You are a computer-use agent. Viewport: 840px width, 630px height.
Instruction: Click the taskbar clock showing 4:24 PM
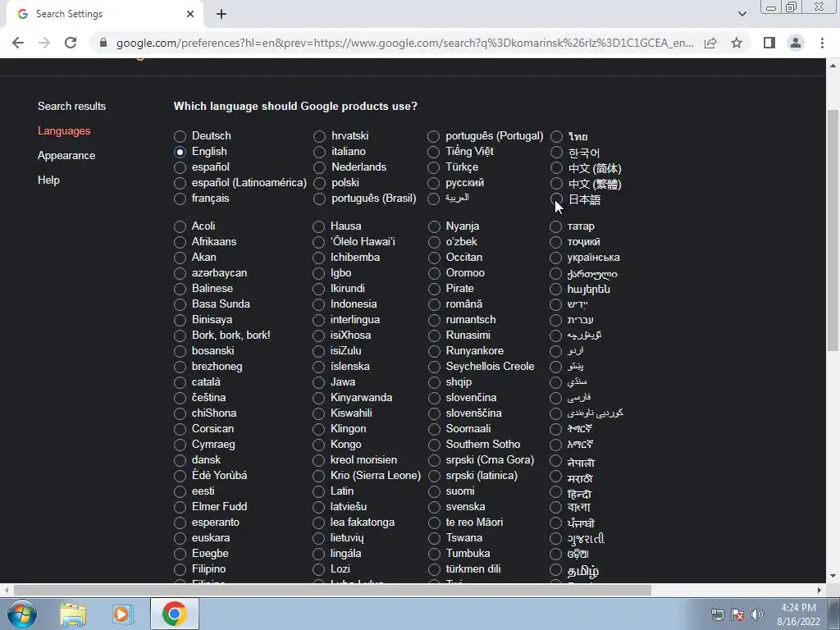click(x=798, y=614)
